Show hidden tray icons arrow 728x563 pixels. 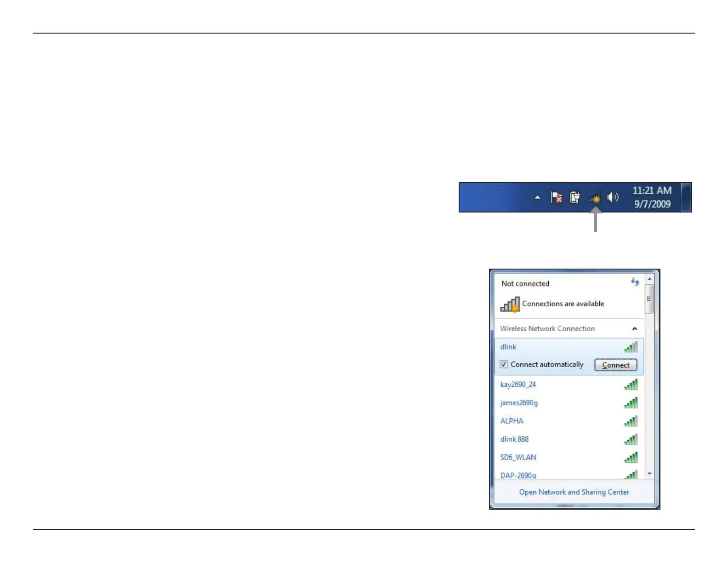pyautogui.click(x=537, y=198)
